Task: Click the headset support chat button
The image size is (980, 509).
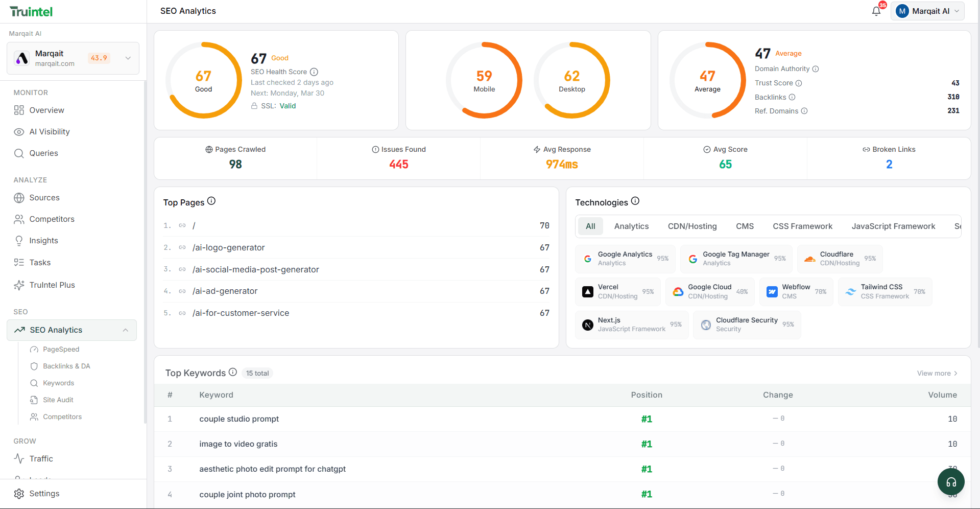Action: [950, 482]
